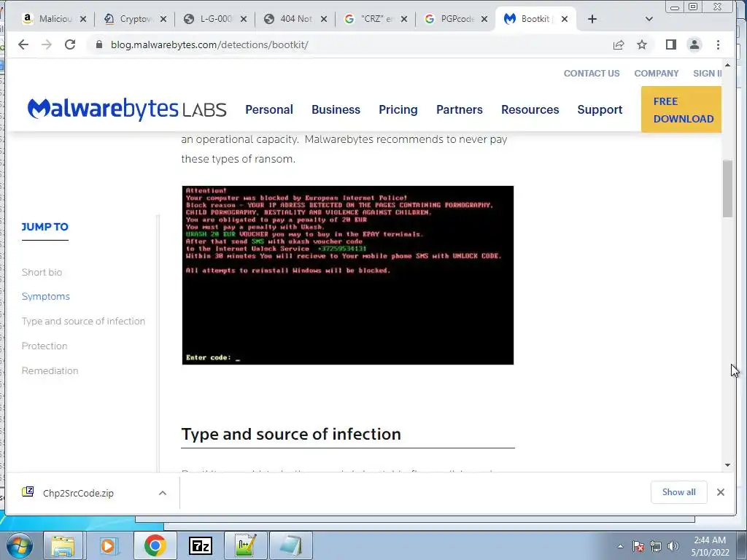Viewport: 747px width, 560px height.
Task: Open Notepad++ from the taskbar
Action: pyautogui.click(x=245, y=545)
